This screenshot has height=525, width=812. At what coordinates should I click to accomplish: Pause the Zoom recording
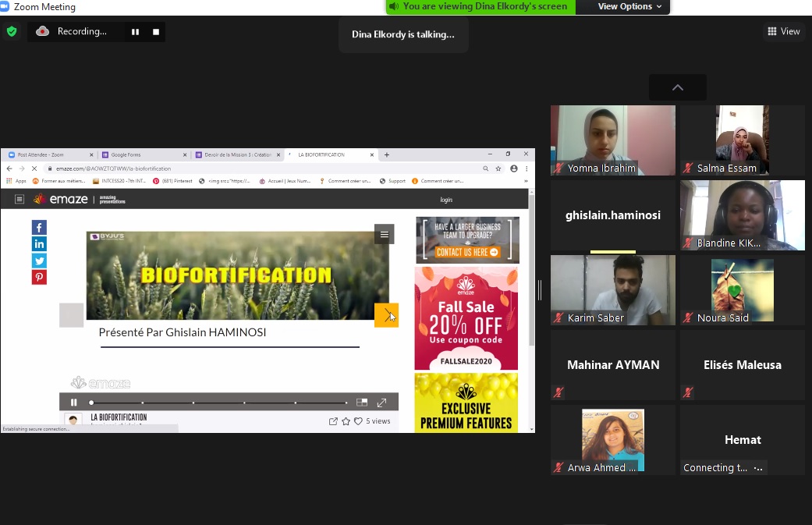pyautogui.click(x=135, y=32)
